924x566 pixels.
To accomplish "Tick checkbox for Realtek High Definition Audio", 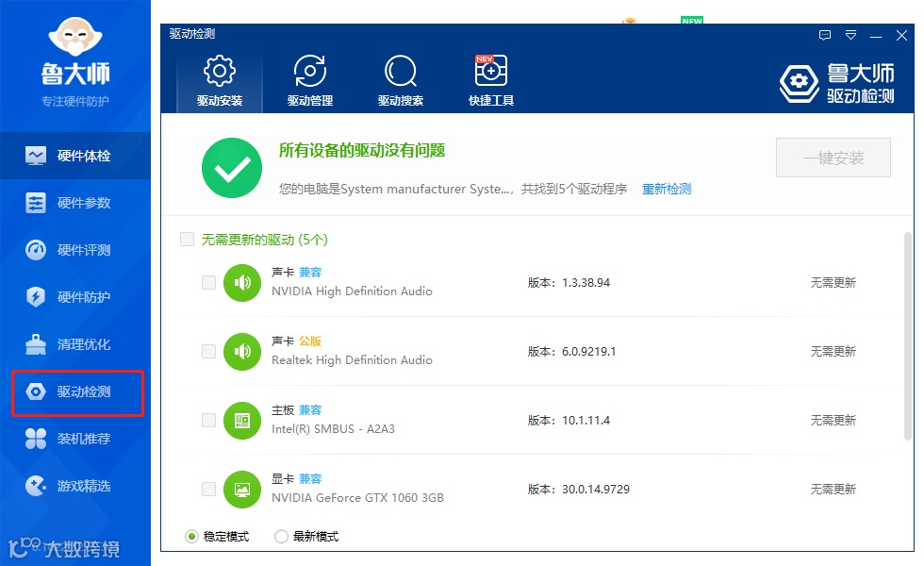I will click(x=208, y=351).
